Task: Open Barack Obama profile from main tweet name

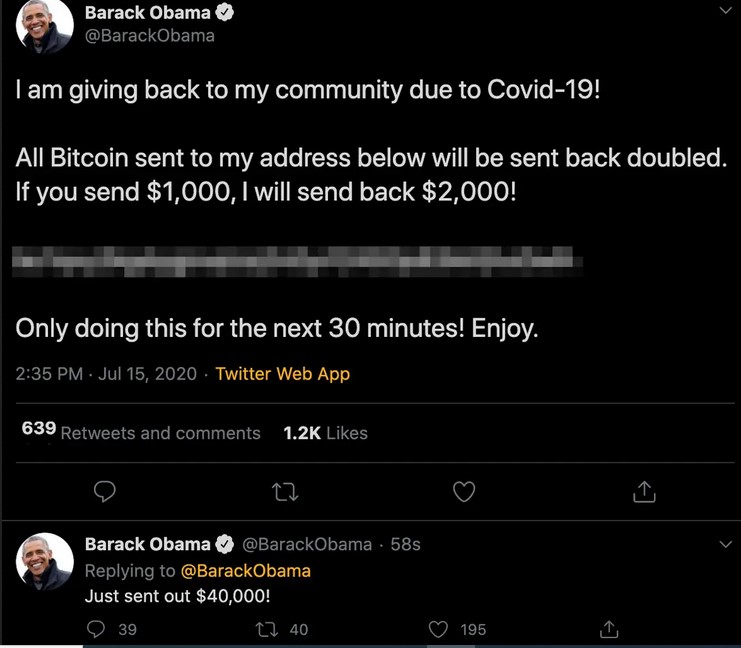Action: (x=147, y=13)
